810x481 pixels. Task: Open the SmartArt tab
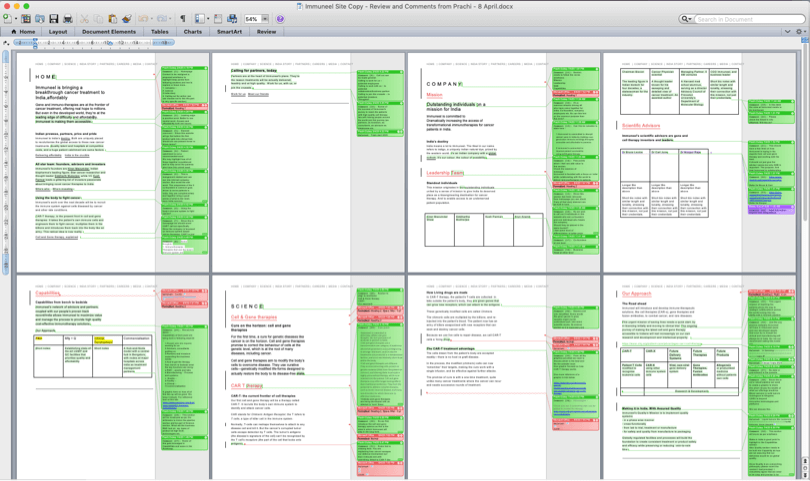(x=229, y=32)
